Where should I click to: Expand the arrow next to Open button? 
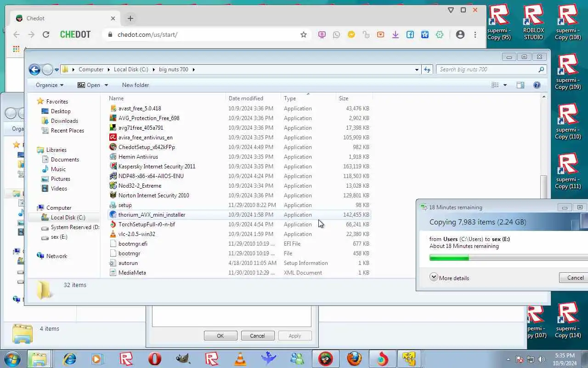tap(106, 85)
